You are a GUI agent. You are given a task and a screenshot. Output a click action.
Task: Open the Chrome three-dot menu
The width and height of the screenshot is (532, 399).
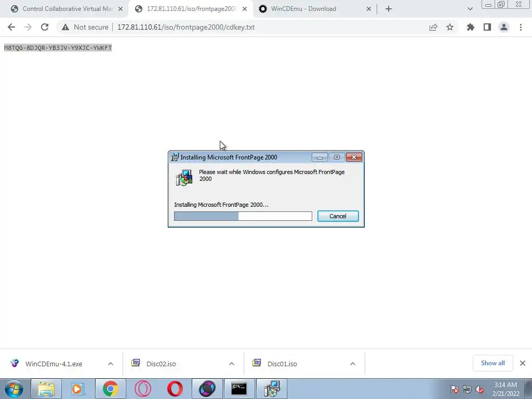(x=521, y=27)
